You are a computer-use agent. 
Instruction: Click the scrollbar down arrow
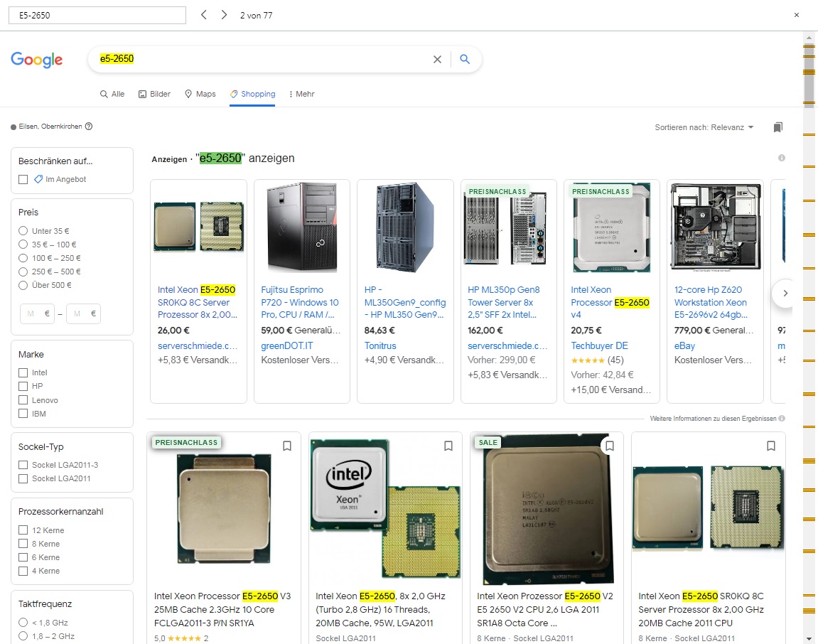(x=809, y=639)
